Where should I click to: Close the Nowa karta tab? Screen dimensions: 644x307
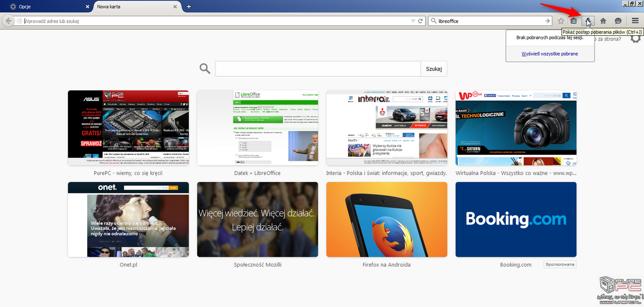(175, 7)
